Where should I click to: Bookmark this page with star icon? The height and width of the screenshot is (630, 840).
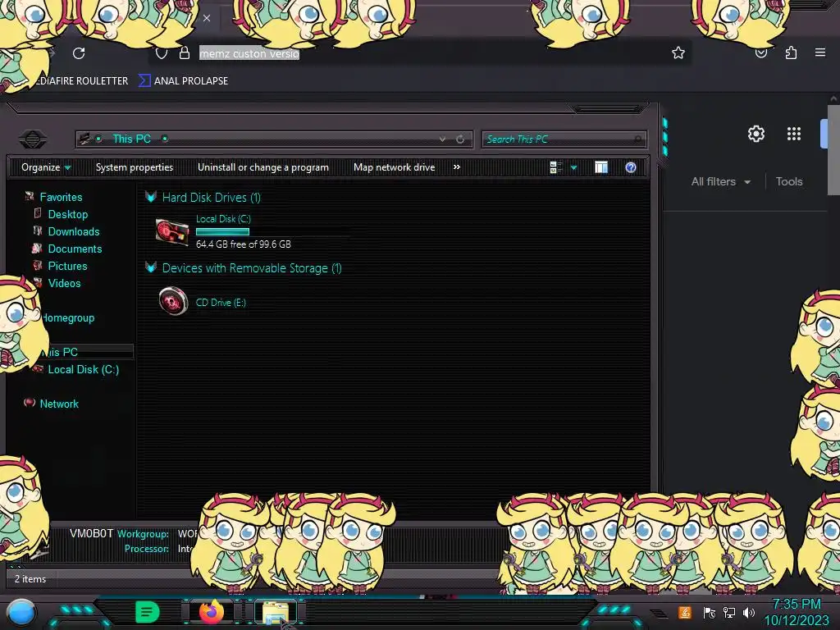coord(678,52)
